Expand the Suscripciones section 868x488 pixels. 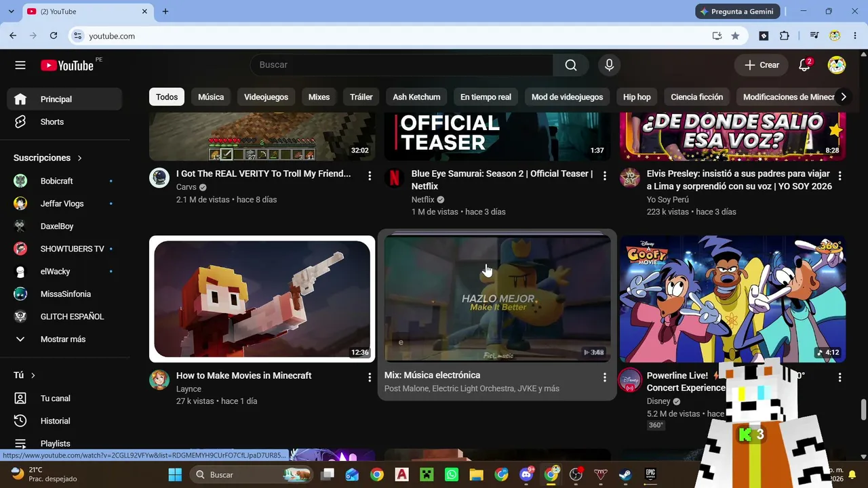coord(47,158)
